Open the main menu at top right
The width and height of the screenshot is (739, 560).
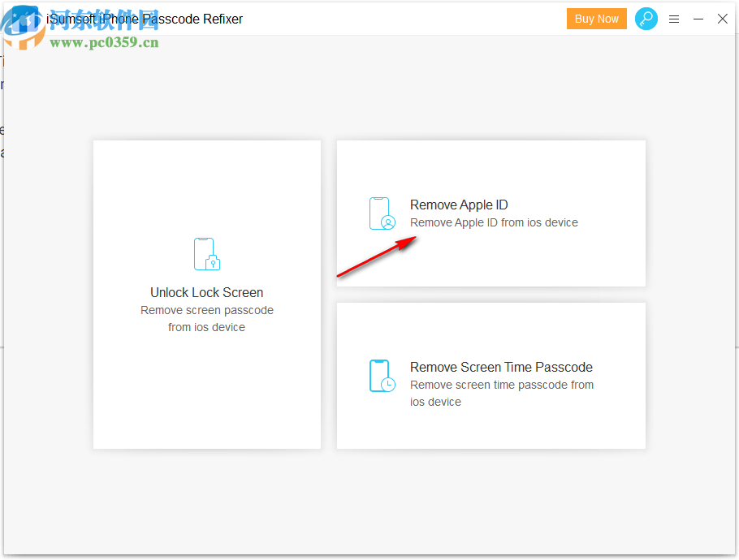pos(674,19)
